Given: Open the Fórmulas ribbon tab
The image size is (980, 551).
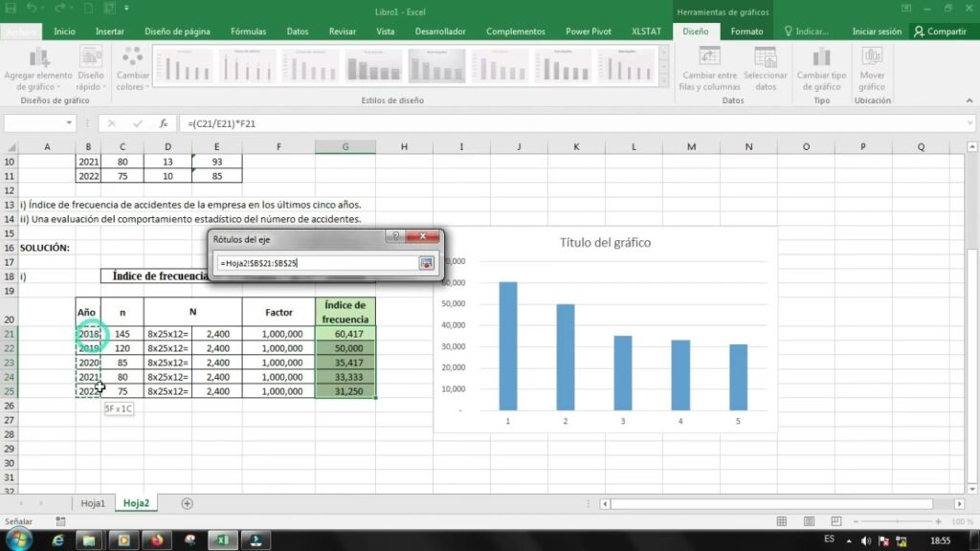Looking at the screenshot, I should coord(248,32).
